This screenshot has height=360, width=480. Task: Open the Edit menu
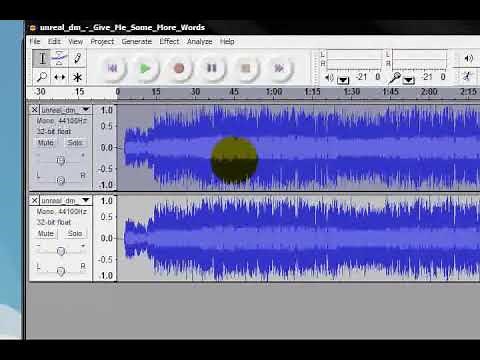click(x=54, y=42)
